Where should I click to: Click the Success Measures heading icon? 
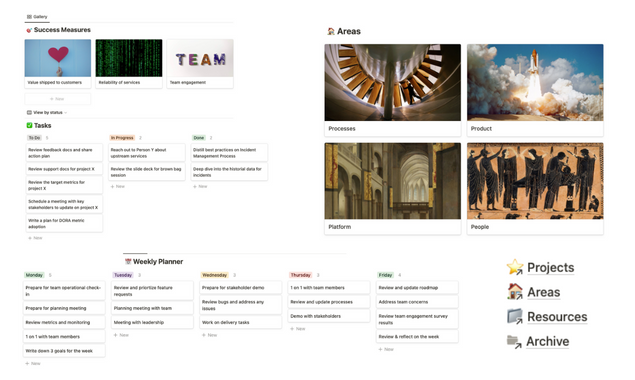point(29,30)
